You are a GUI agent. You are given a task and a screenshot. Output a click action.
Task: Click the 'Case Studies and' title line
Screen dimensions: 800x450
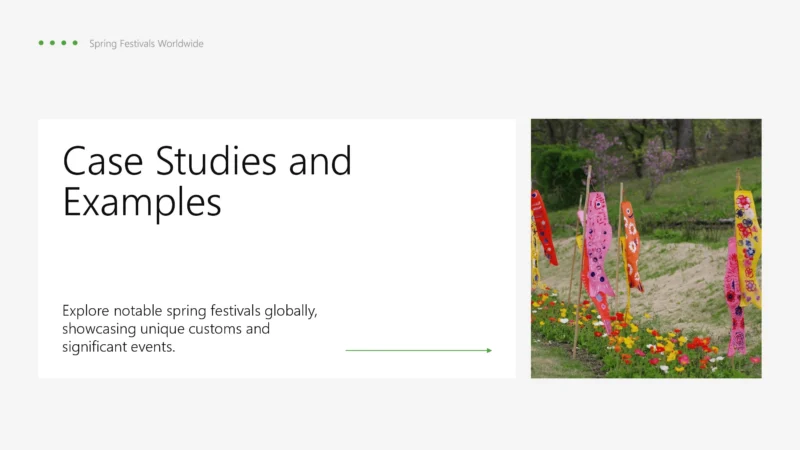[x=207, y=161]
